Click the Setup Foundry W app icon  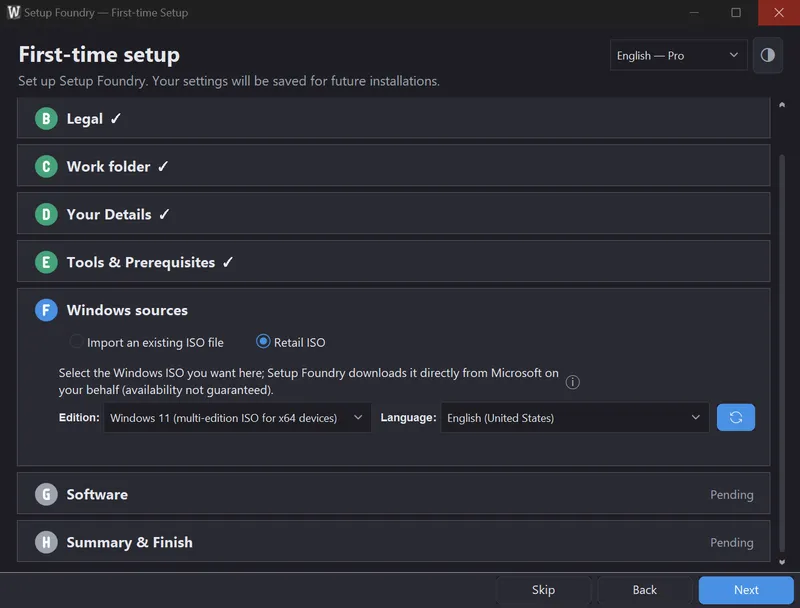pyautogui.click(x=13, y=12)
